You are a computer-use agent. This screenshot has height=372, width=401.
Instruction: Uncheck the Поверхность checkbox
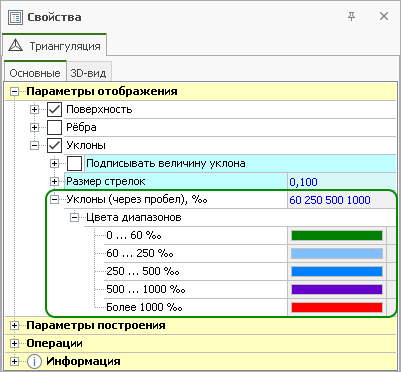point(54,109)
